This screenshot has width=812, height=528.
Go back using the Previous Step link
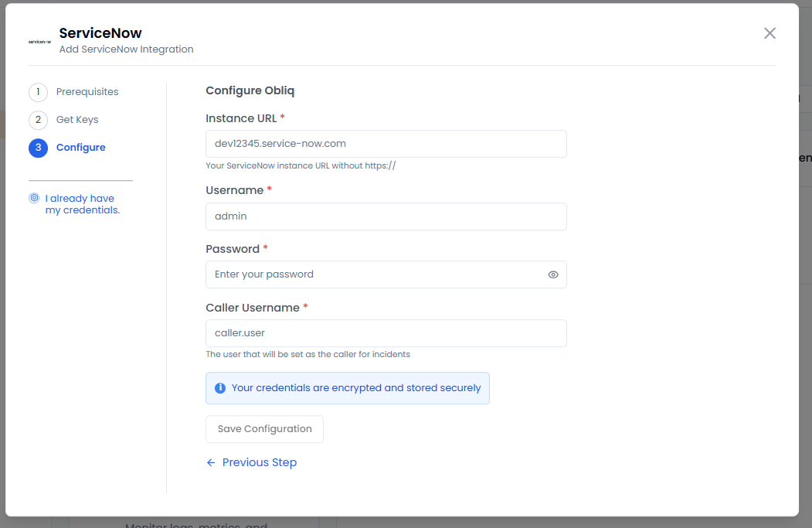click(x=260, y=463)
